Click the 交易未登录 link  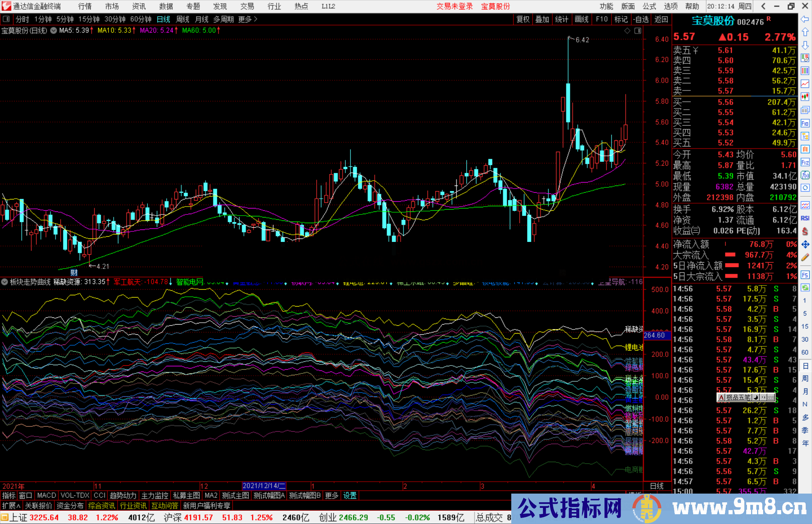click(x=454, y=6)
